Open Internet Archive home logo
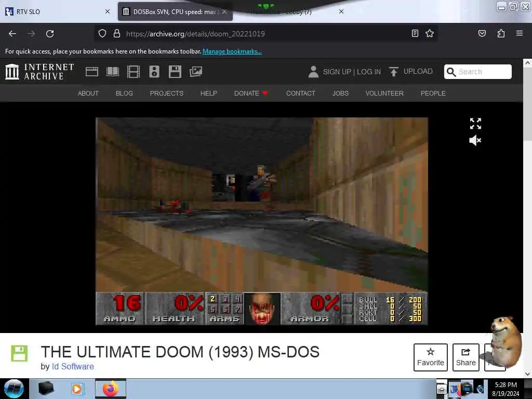The image size is (532, 399). 39,72
